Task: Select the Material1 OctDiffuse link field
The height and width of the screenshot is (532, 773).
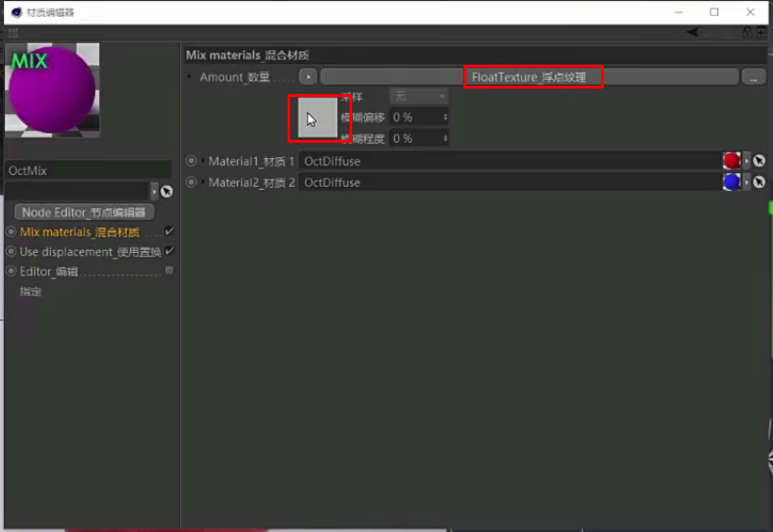Action: [510, 161]
